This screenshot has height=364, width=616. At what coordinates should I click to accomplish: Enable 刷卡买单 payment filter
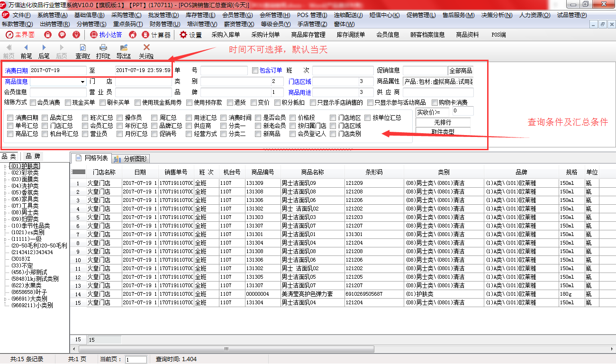coord(102,102)
